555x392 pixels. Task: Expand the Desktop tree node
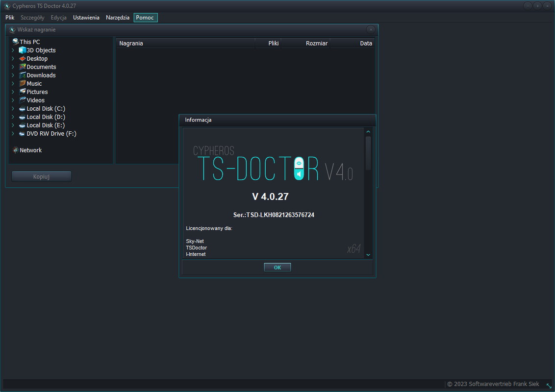click(x=13, y=58)
